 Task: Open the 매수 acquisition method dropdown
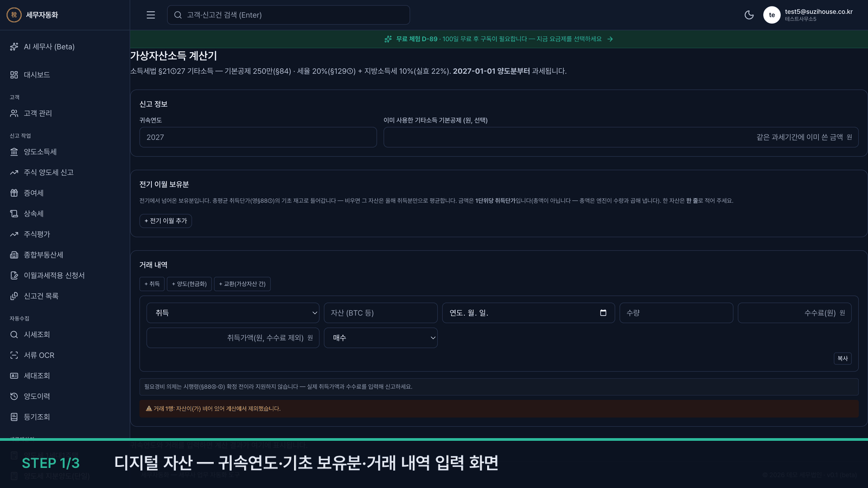(381, 338)
